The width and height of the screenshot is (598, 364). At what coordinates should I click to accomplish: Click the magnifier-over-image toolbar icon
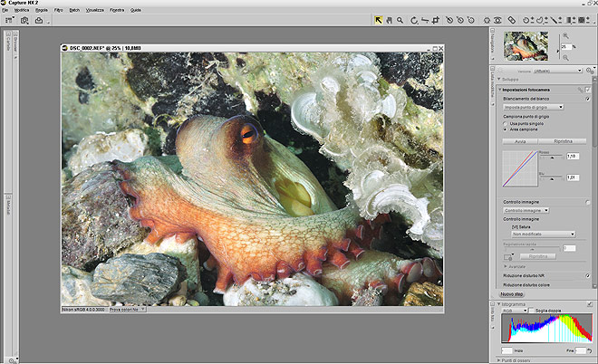point(24,20)
